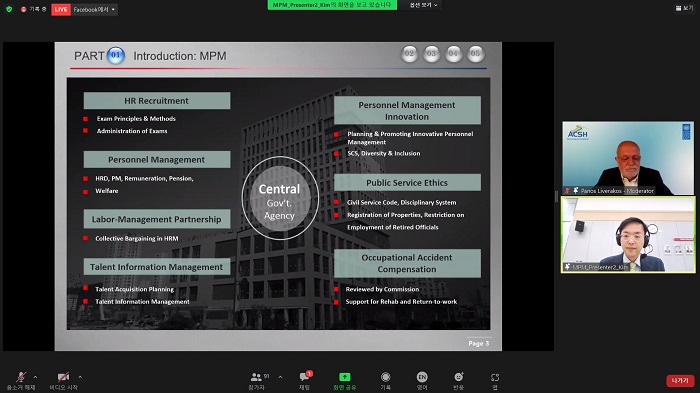Click slide section bubble 01
The width and height of the screenshot is (700, 393).
116,55
